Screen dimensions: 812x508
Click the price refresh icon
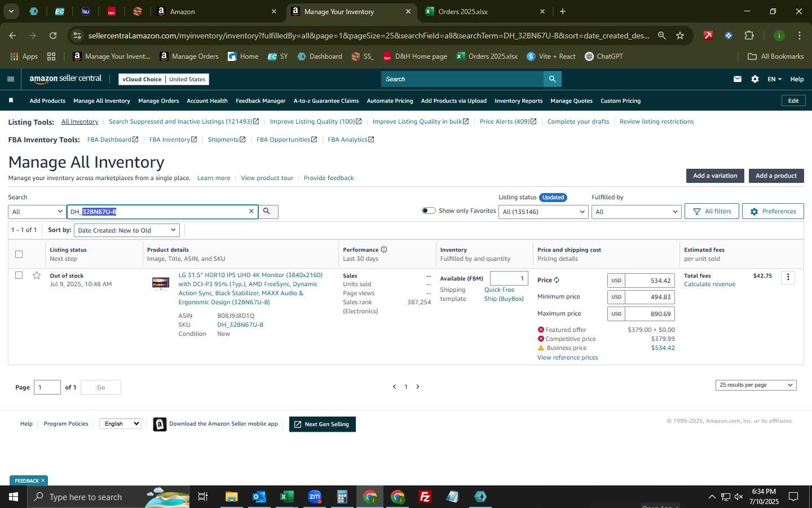point(557,280)
